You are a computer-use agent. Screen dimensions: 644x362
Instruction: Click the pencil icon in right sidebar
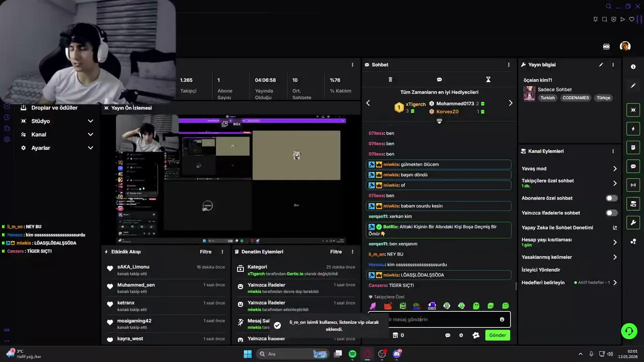633,85
